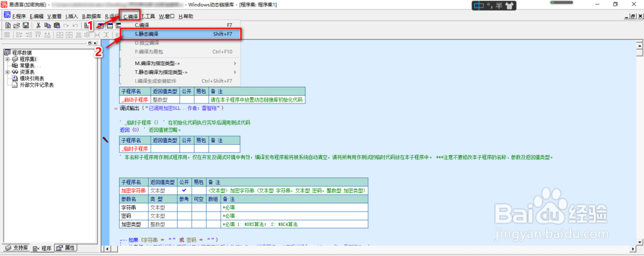Switch to the 属性 bottom tab
The height and width of the screenshot is (256, 644).
click(66, 248)
